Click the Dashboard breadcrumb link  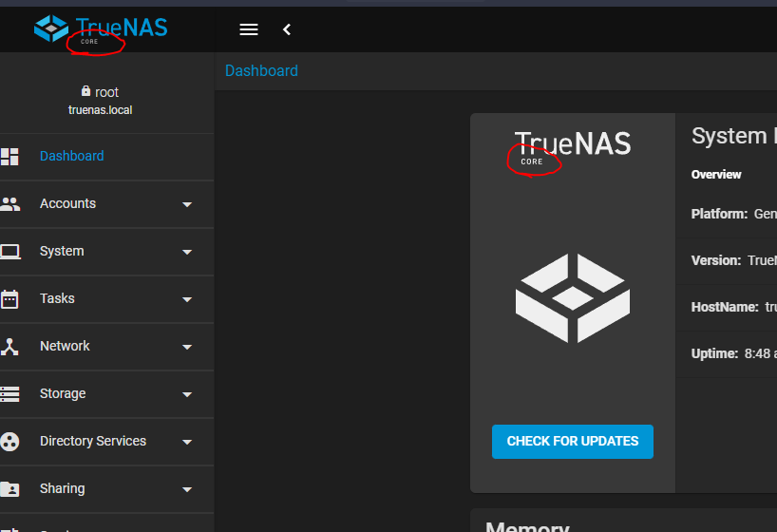[261, 70]
